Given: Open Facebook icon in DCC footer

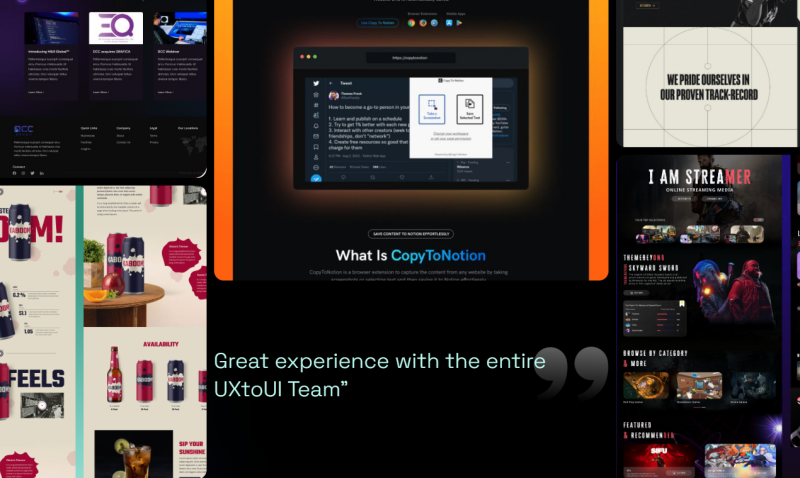Looking at the screenshot, I should (x=14, y=173).
